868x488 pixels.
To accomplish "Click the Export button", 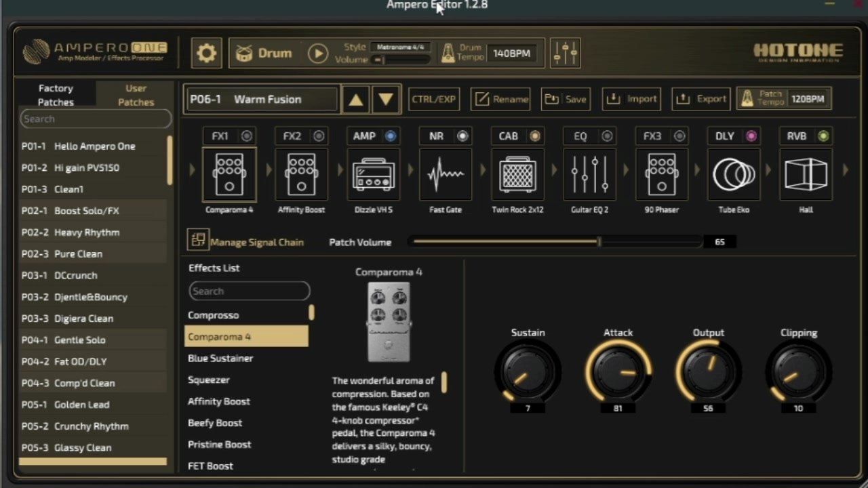I will [701, 99].
